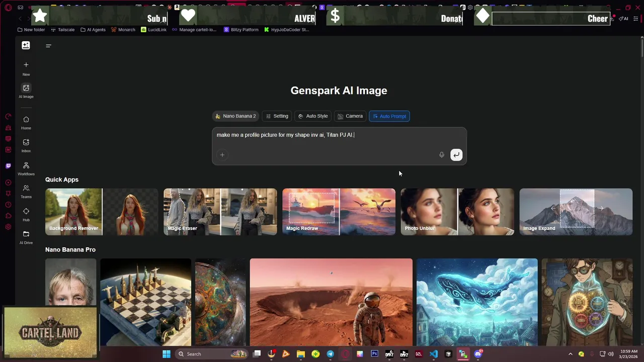Open the Manage cartell-lo... bookmark
Image resolution: width=644 pixels, height=362 pixels.
pos(194,30)
